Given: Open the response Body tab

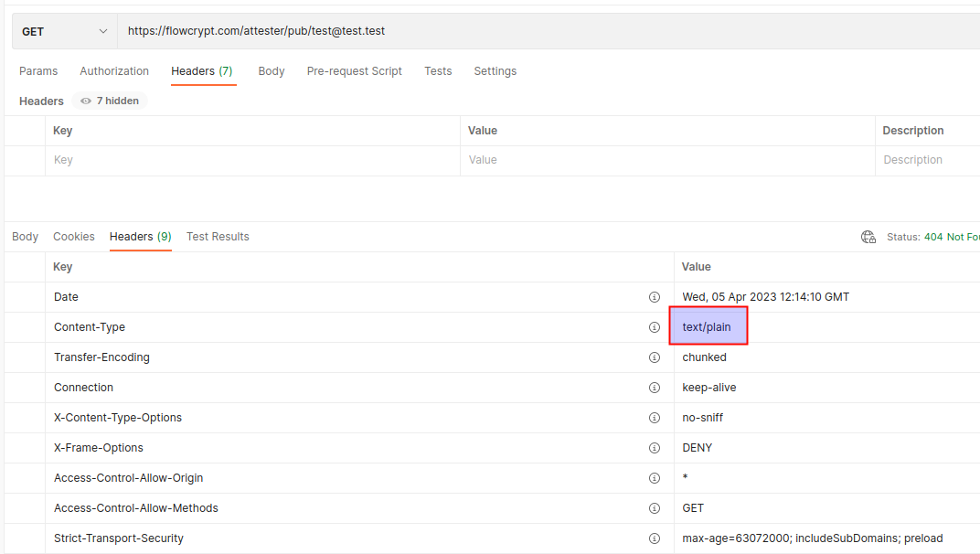Looking at the screenshot, I should [25, 236].
